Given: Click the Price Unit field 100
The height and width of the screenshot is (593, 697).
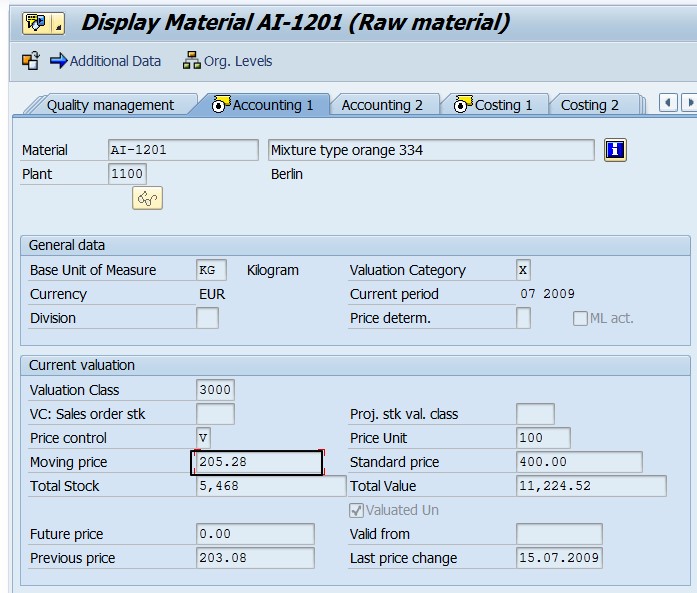Looking at the screenshot, I should coord(543,438).
